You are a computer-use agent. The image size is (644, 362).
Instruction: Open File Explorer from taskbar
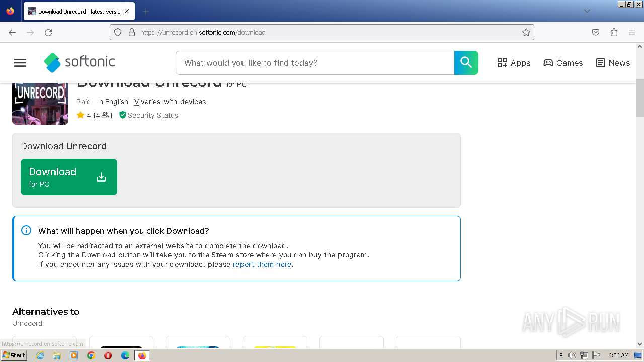pyautogui.click(x=57, y=355)
